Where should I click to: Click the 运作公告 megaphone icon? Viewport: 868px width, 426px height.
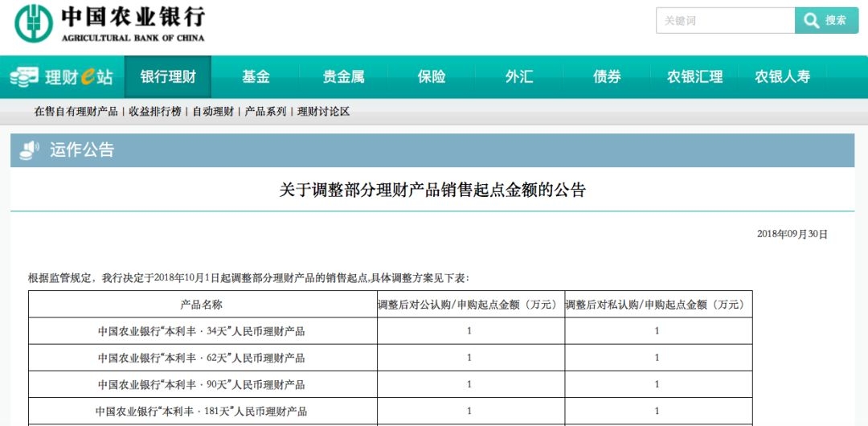coord(29,150)
